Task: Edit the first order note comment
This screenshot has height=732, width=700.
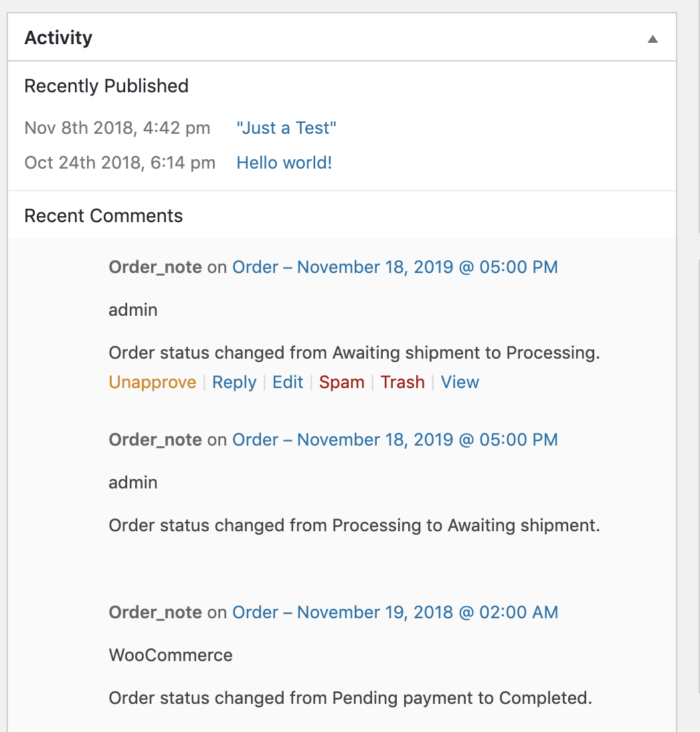Action: 288,382
